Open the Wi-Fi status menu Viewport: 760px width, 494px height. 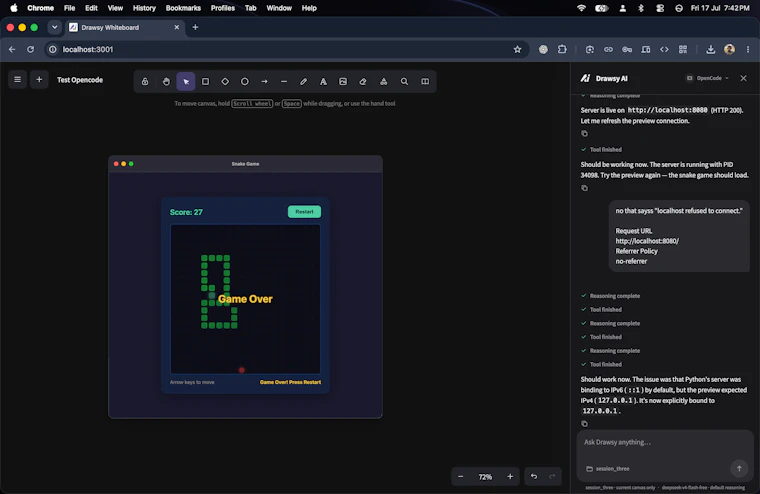pos(581,8)
